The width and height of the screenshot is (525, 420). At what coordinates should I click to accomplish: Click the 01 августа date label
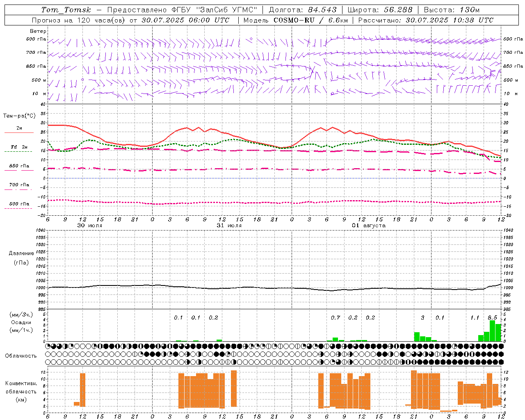pyautogui.click(x=369, y=226)
